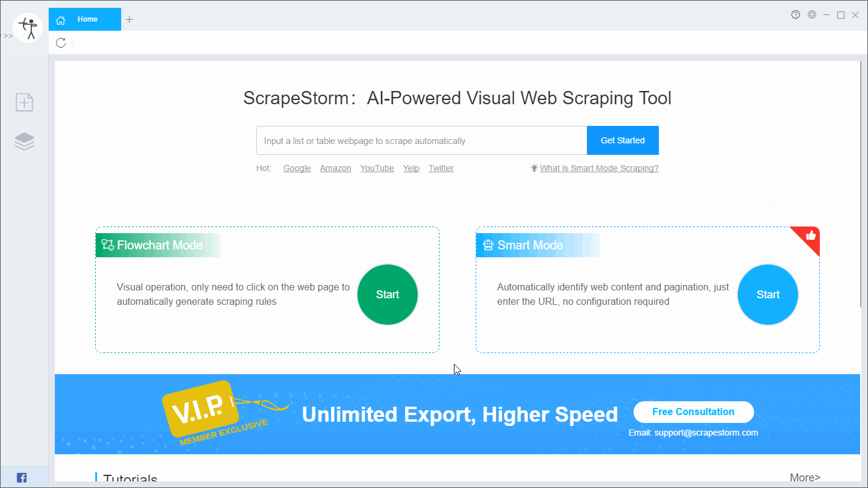The height and width of the screenshot is (488, 868).
Task: Request a Free Consultation for VIP membership
Action: tap(693, 411)
